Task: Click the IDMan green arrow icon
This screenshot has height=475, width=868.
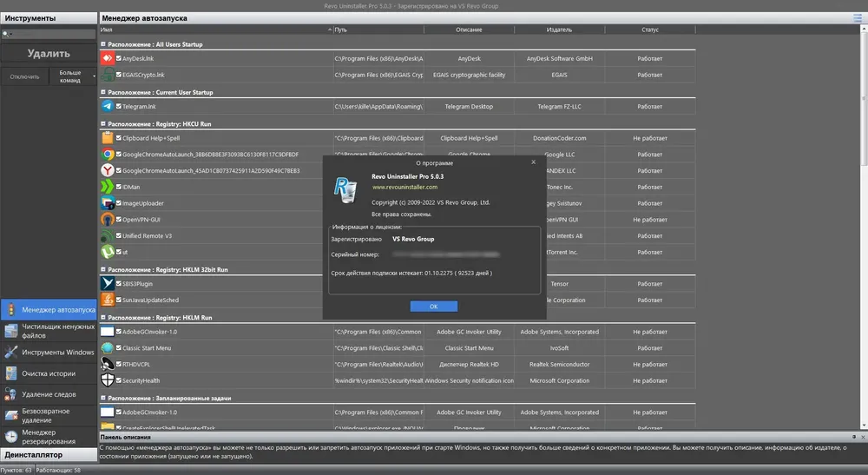Action: [x=108, y=187]
